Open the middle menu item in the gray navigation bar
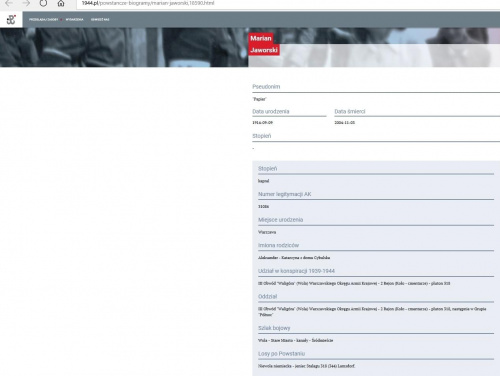This screenshot has width=500, height=376. tap(74, 20)
